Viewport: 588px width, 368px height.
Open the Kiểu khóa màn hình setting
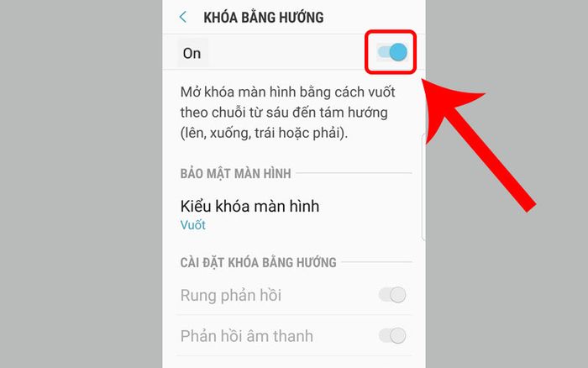pyautogui.click(x=294, y=214)
